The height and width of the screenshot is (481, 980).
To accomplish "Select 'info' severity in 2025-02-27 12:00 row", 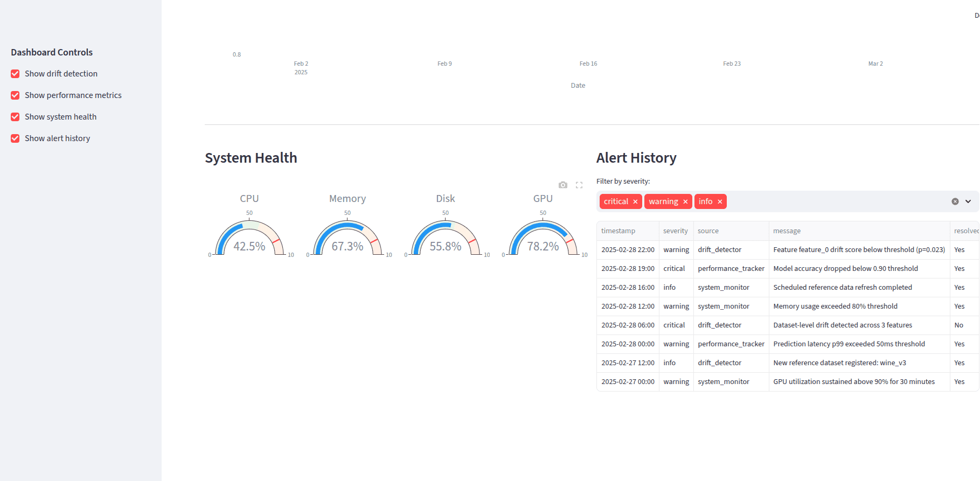I will (x=676, y=363).
